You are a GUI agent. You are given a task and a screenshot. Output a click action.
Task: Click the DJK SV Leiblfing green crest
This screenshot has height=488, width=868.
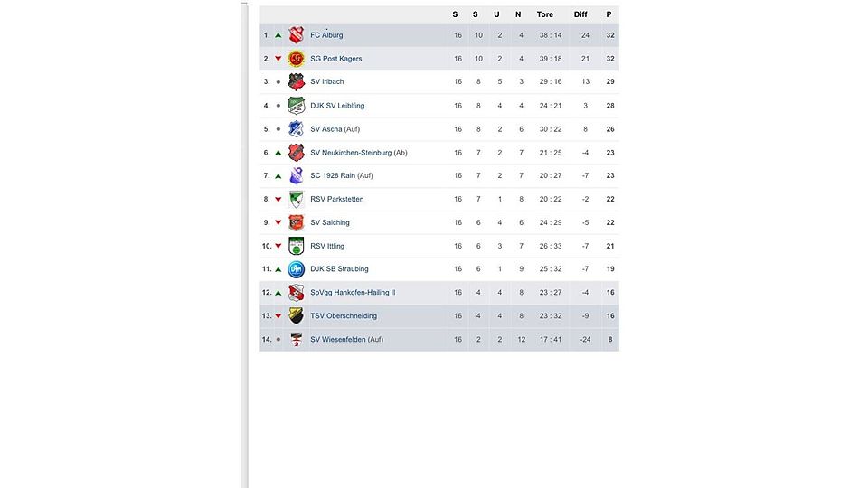pos(297,105)
